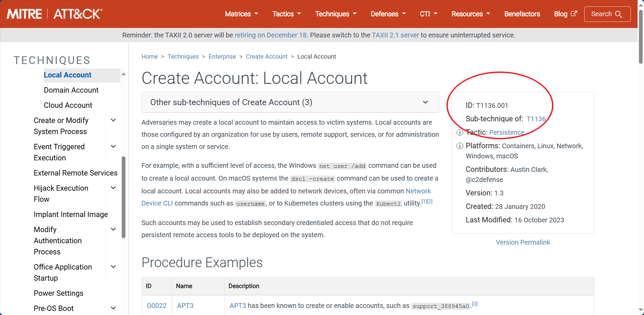This screenshot has height=315, width=644.
Task: Click the Tactic info icon
Action: pyautogui.click(x=460, y=132)
